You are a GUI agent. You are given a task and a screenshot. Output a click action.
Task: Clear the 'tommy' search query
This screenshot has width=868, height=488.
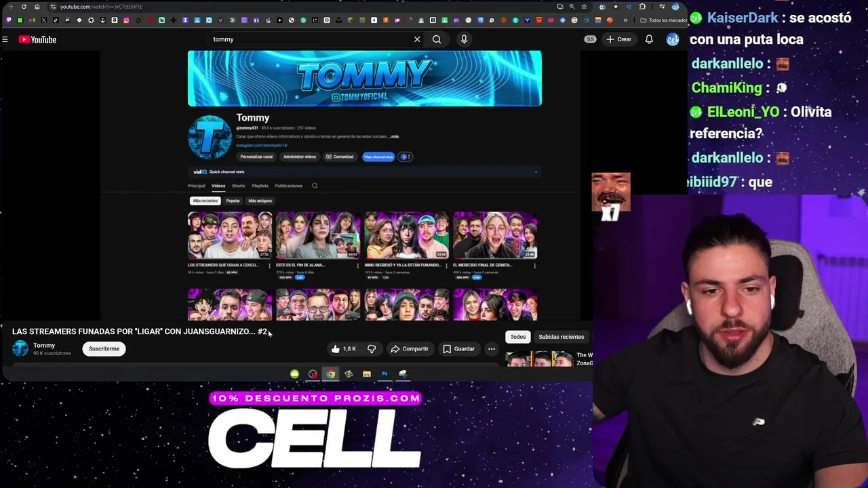coord(417,39)
